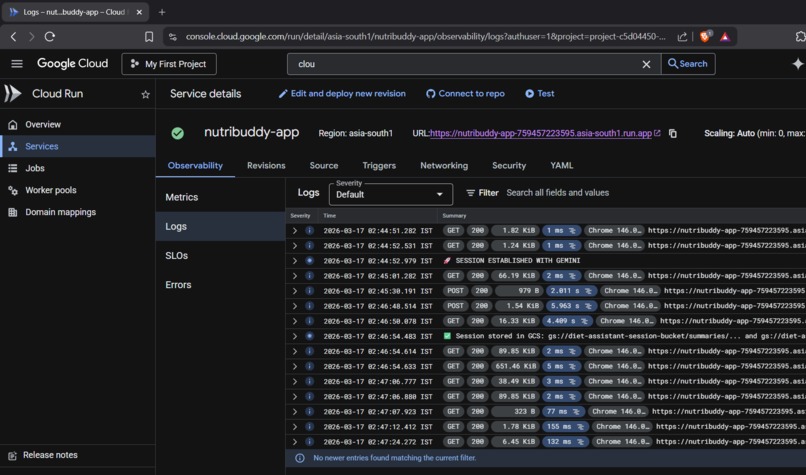Open Gemini sparkle assistant icon
The image size is (806, 475).
pos(797,64)
